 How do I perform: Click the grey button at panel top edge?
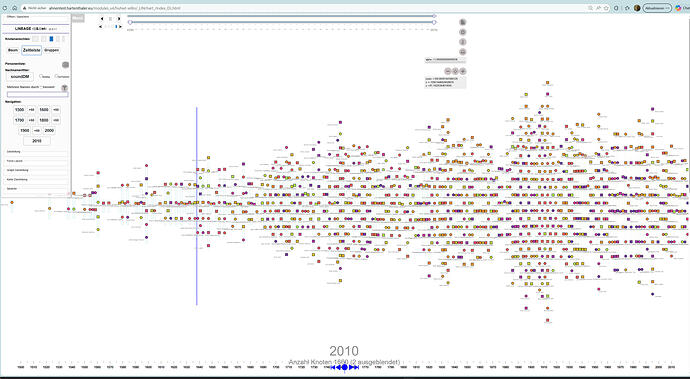pyautogui.click(x=77, y=18)
